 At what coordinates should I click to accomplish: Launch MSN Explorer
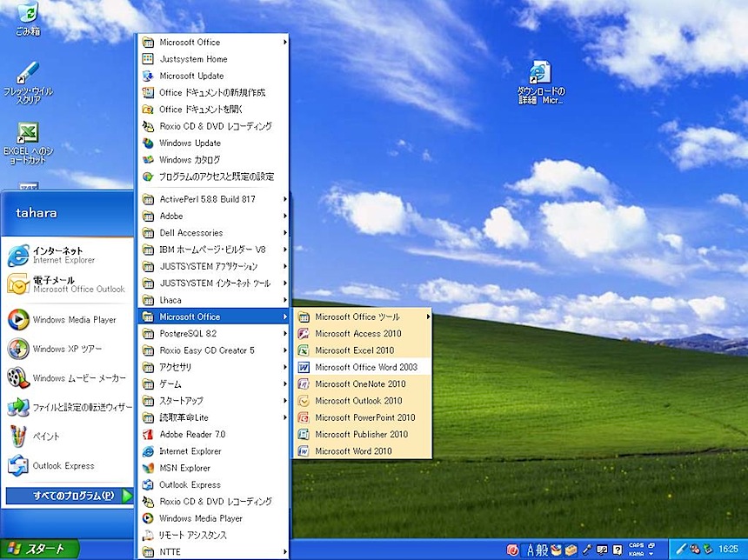click(x=213, y=468)
